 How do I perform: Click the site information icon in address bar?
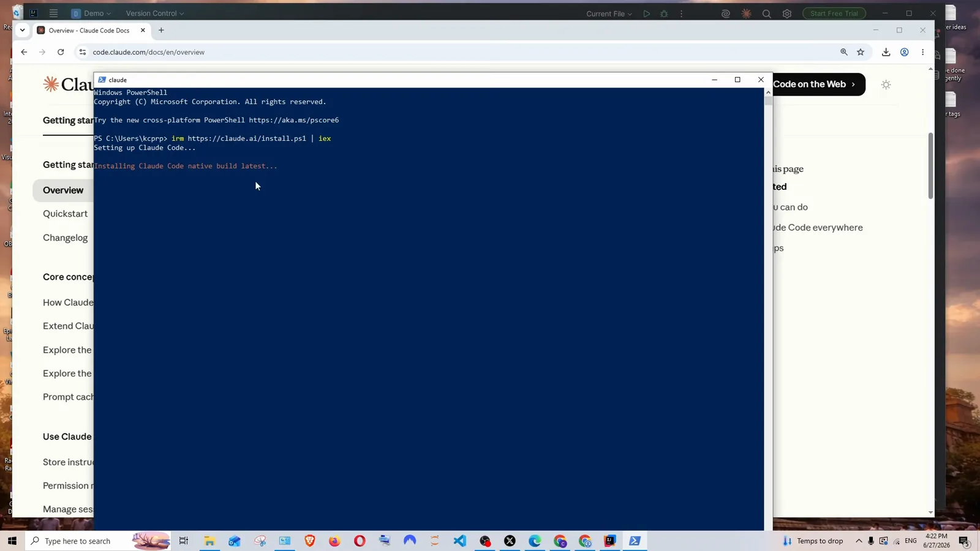coord(83,52)
